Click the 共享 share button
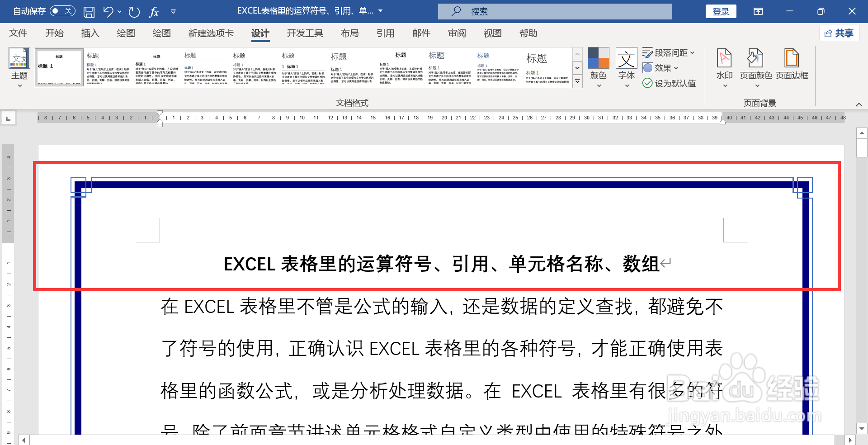868x445 pixels. tap(839, 33)
